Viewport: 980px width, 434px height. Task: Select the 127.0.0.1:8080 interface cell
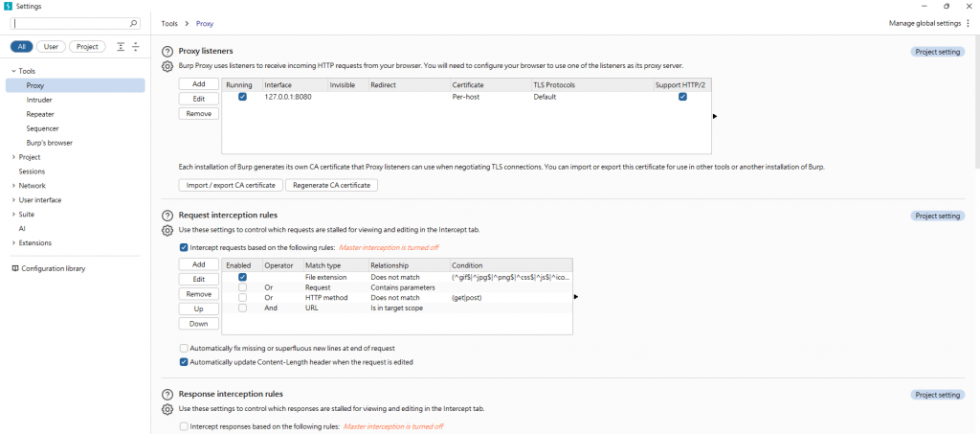pos(295,97)
